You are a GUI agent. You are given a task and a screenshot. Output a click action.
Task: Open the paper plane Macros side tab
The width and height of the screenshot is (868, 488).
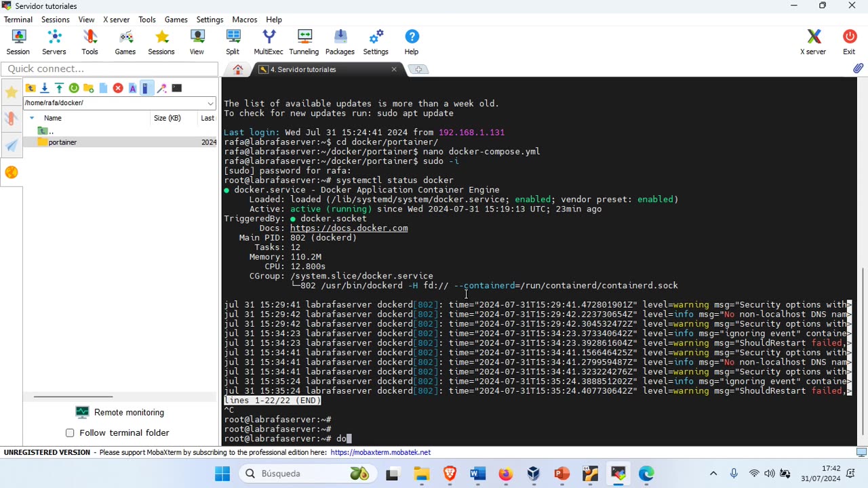click(12, 145)
